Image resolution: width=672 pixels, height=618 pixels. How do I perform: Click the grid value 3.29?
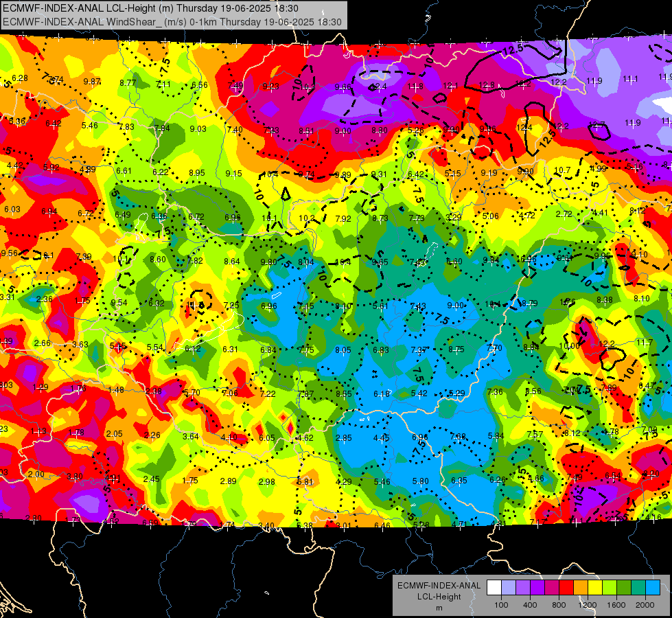[x=454, y=218]
